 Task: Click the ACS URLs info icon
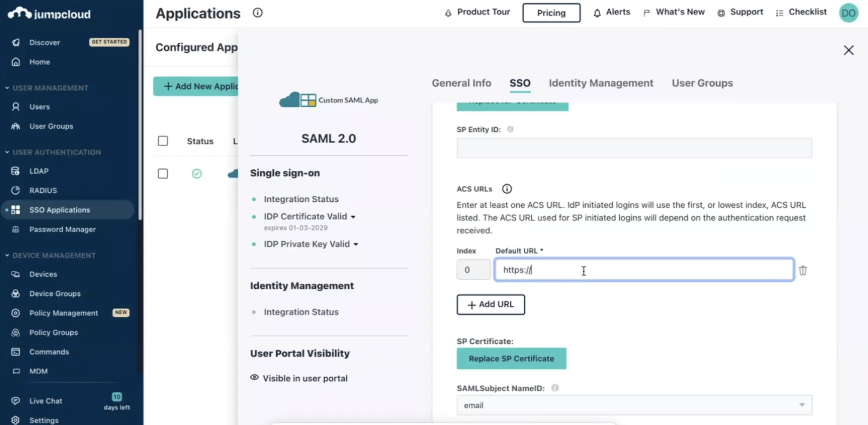click(x=507, y=189)
